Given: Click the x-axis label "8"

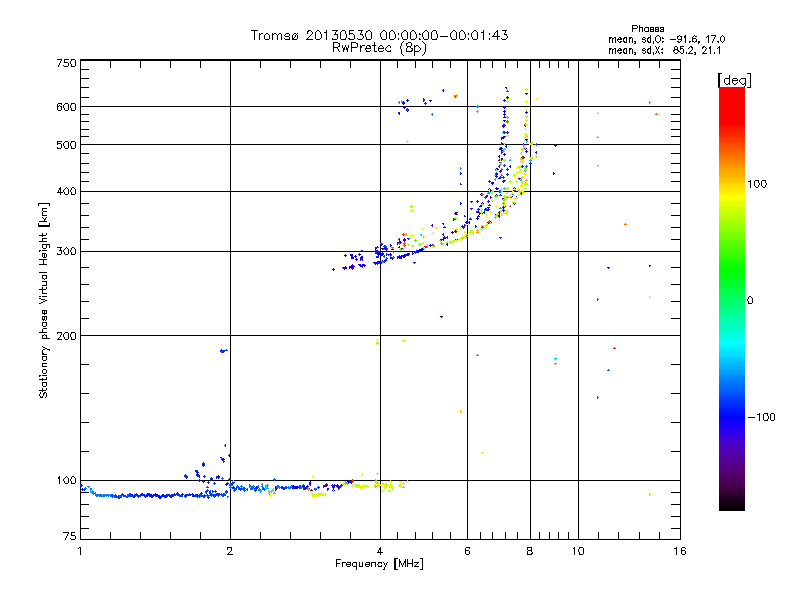Looking at the screenshot, I should point(530,551).
